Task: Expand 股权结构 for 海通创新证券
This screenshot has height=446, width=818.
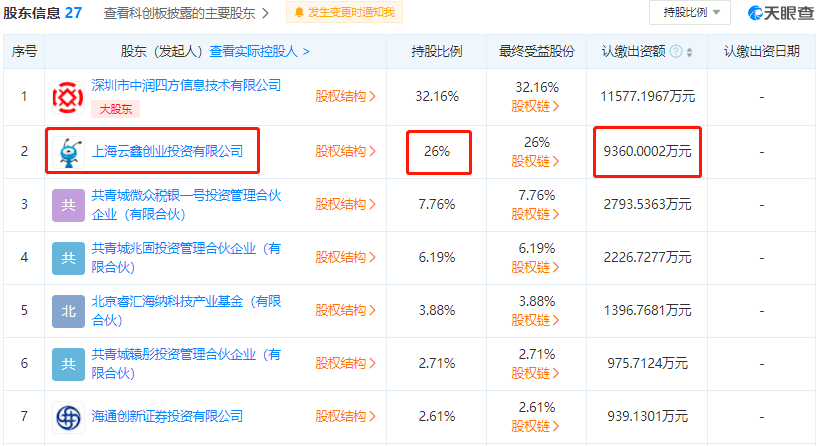Action: point(345,417)
